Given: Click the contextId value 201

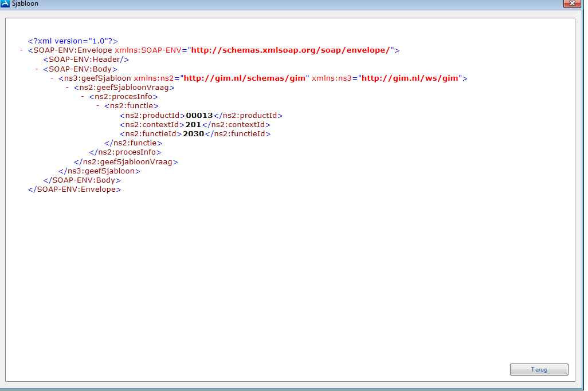Looking at the screenshot, I should pos(193,125).
